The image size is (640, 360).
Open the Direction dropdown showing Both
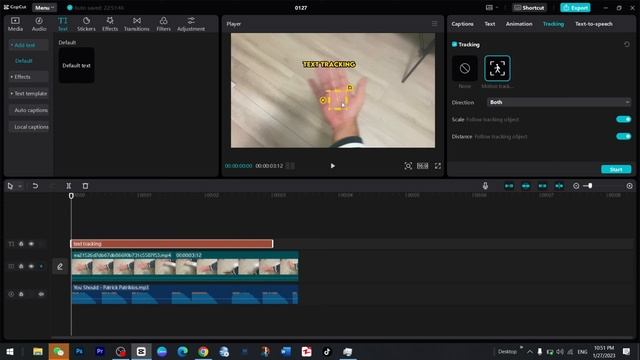559,102
